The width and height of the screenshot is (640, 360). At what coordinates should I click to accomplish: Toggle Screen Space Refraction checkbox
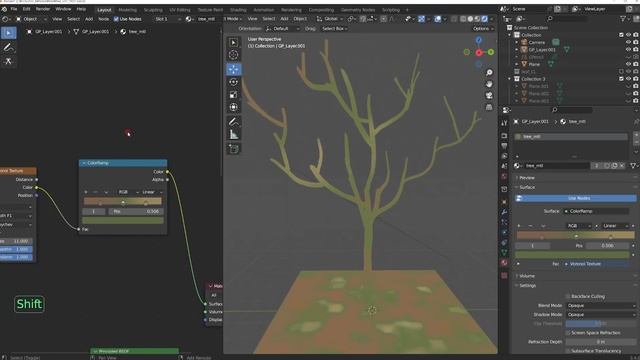point(568,333)
